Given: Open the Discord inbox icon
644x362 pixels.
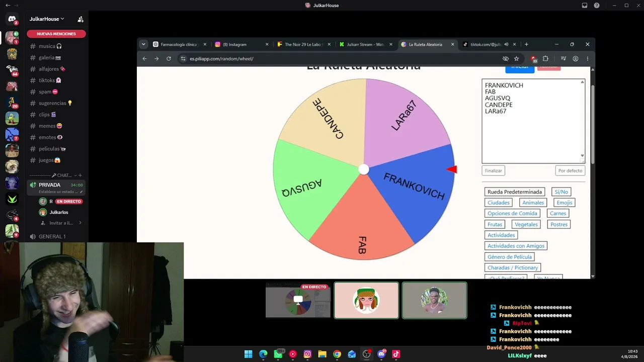Looking at the screenshot, I should coord(585,6).
